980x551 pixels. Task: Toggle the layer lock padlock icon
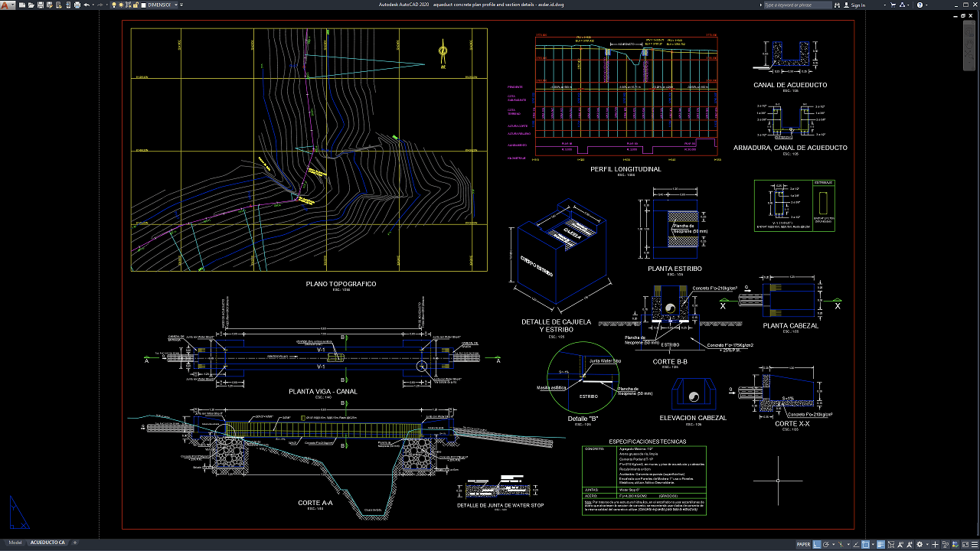pyautogui.click(x=136, y=5)
